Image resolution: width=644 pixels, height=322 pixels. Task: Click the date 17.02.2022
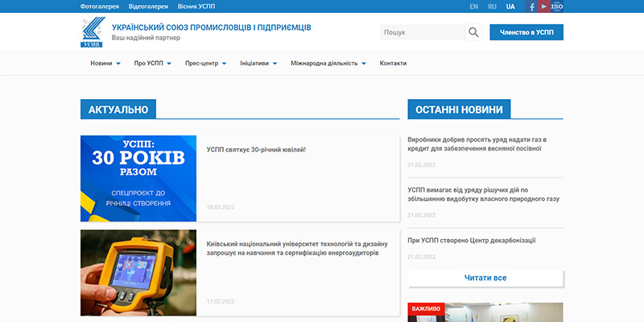(221, 301)
